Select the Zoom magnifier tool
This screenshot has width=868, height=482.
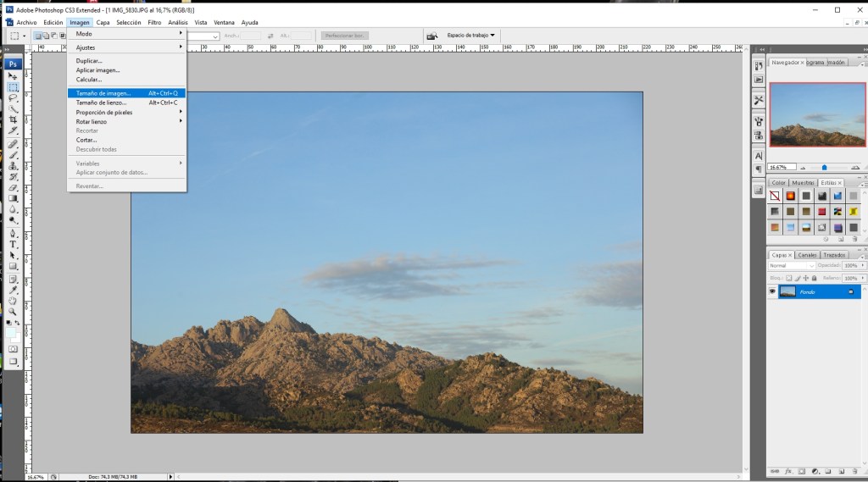coord(14,311)
